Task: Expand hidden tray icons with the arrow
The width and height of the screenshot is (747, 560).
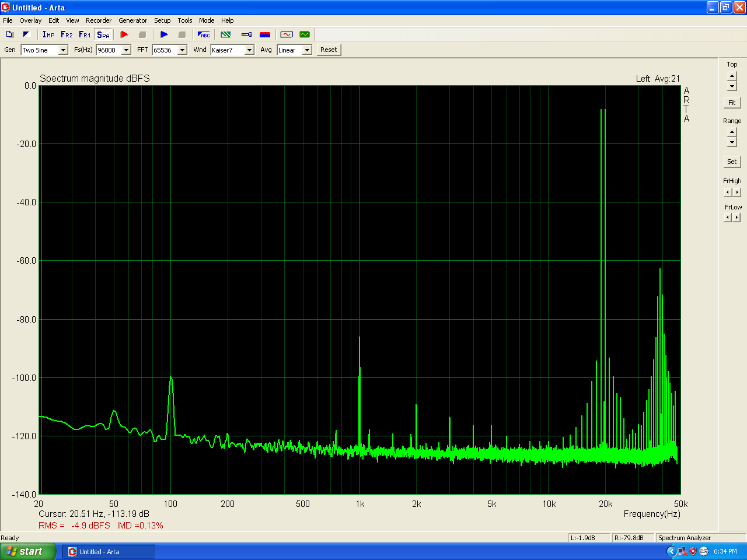Action: [x=671, y=551]
